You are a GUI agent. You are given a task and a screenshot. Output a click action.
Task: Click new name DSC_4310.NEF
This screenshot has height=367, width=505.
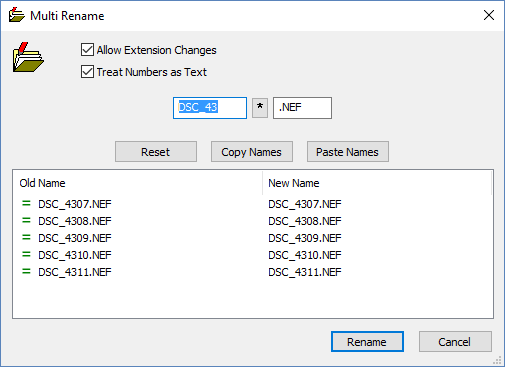[305, 255]
